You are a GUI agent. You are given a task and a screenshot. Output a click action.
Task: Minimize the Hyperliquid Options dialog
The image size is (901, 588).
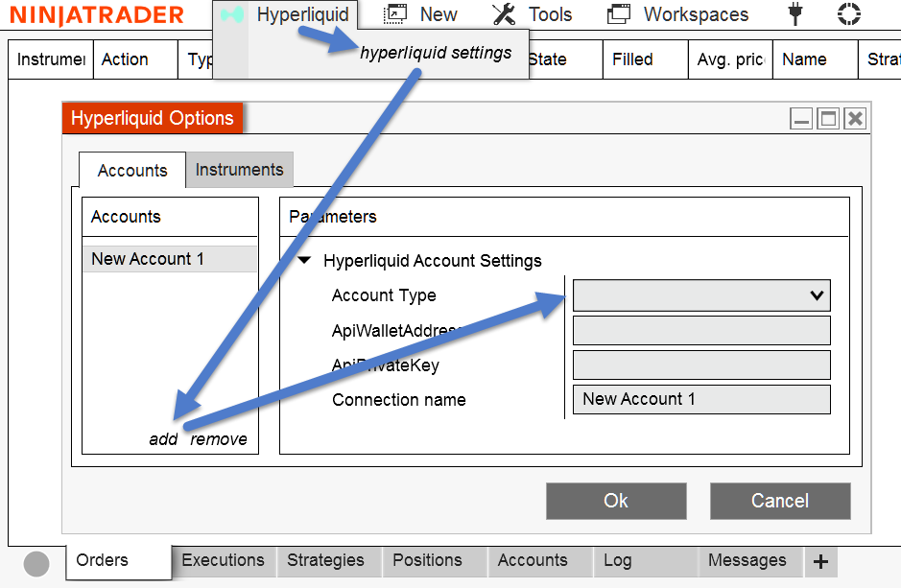pyautogui.click(x=801, y=118)
